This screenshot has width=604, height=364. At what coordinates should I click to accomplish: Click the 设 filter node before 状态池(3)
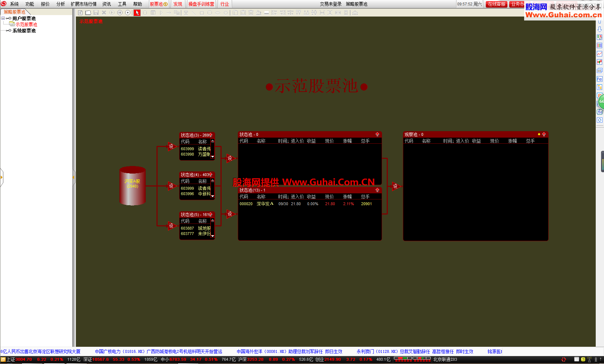(172, 146)
